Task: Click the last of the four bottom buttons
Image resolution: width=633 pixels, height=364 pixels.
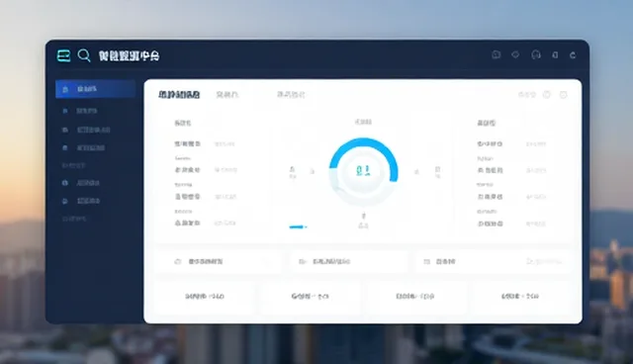Action: (520, 297)
